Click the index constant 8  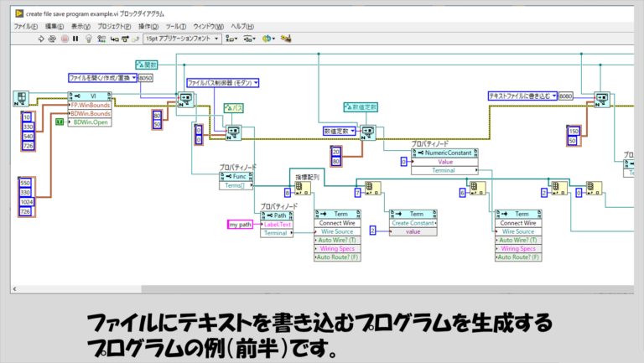coord(288,193)
